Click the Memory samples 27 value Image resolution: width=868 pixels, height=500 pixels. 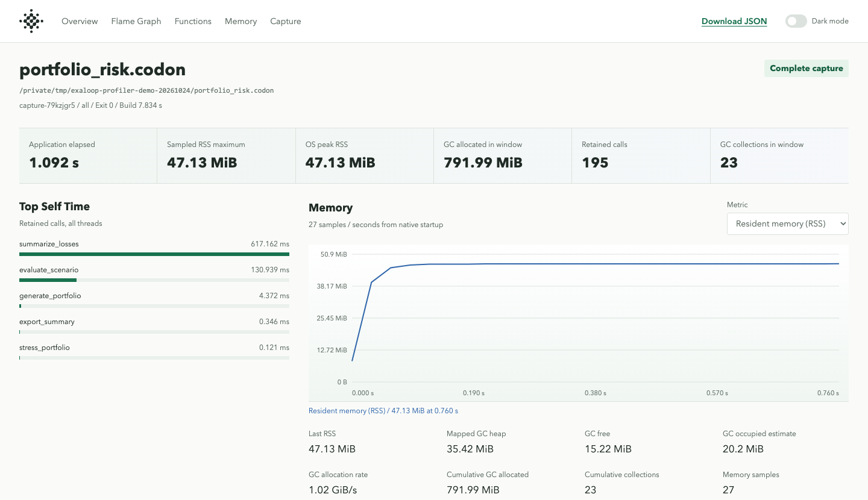tap(728, 490)
